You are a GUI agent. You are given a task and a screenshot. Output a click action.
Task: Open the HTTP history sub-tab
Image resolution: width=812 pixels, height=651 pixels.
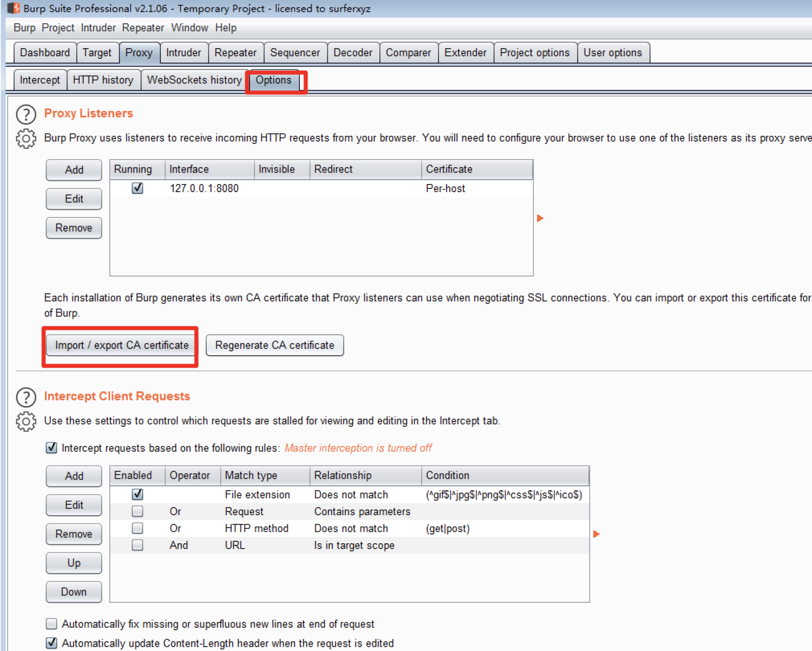103,80
